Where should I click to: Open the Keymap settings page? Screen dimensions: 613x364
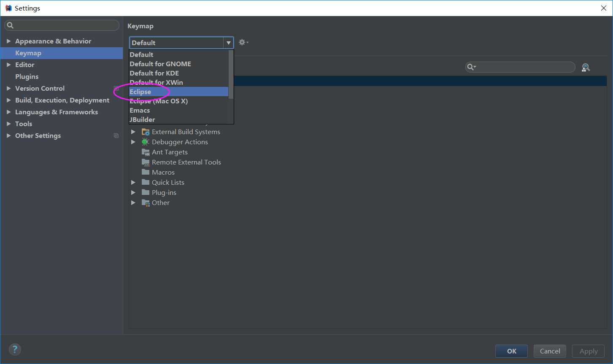pyautogui.click(x=62, y=53)
